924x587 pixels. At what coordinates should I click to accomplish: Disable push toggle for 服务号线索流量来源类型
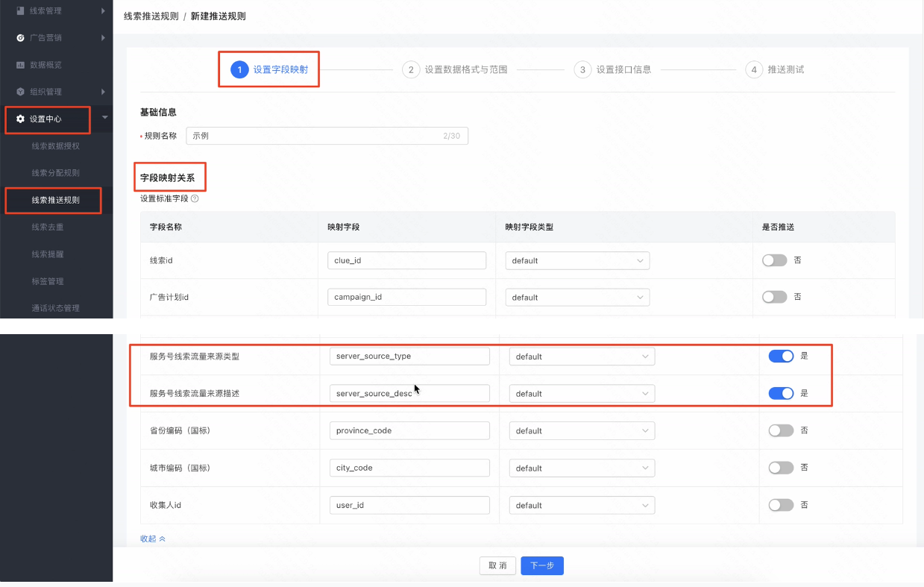pyautogui.click(x=781, y=356)
